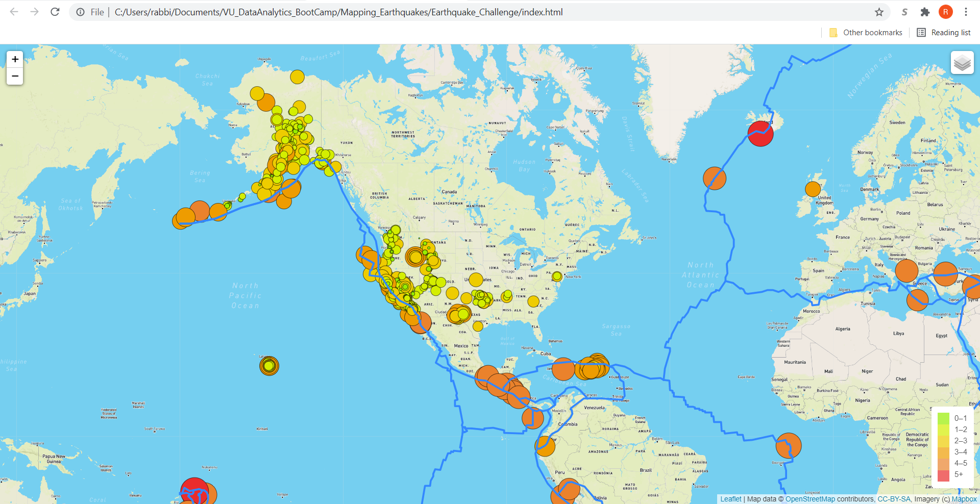Click the 'North Pacific Ocean' map label

246,296
